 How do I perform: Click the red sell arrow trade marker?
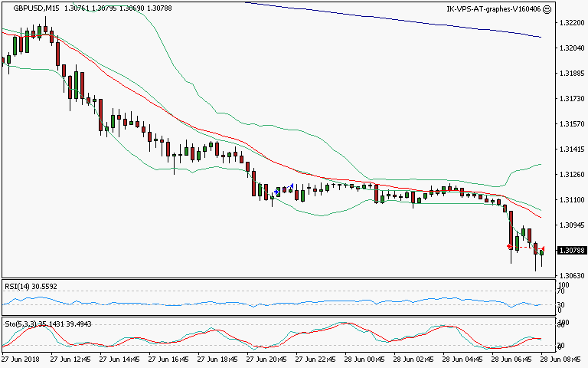510,246
